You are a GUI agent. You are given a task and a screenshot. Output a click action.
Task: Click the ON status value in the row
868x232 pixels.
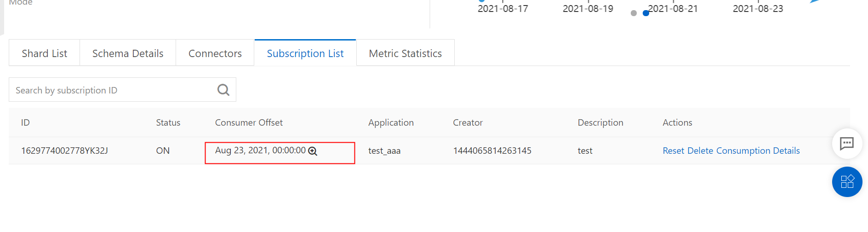tap(163, 151)
